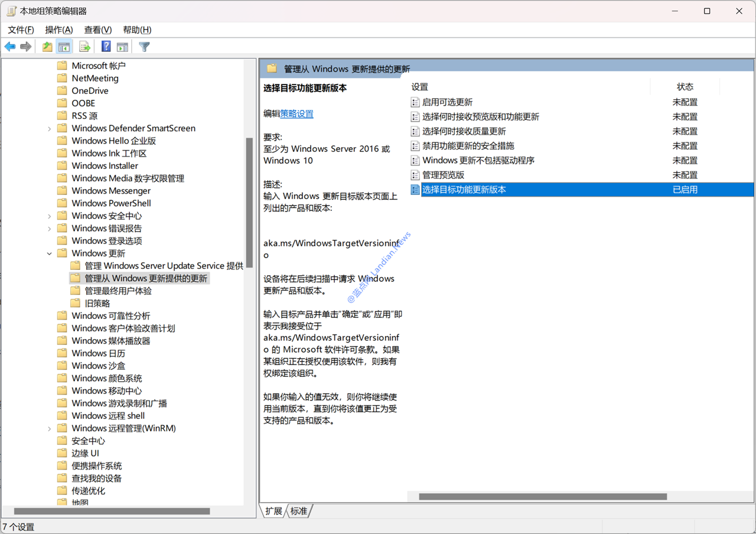
Task: Click the 策略设置 link
Action: [296, 114]
